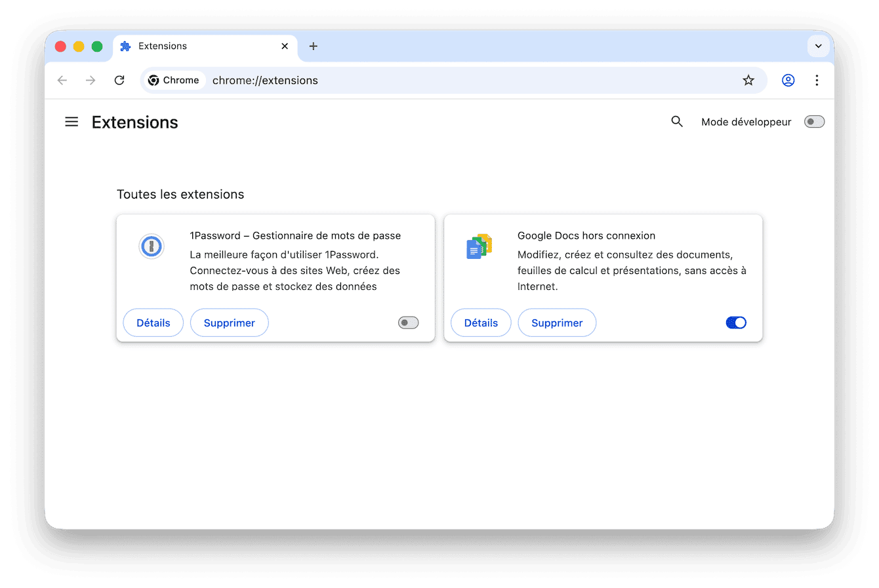Viewport: 879px width, 588px height.
Task: Enable the 1Password extension toggle
Action: [407, 323]
